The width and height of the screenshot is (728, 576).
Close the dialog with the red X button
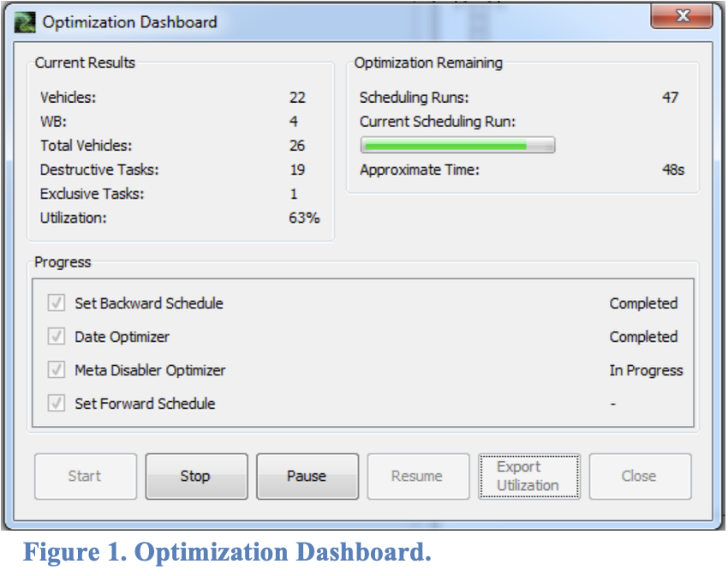682,17
